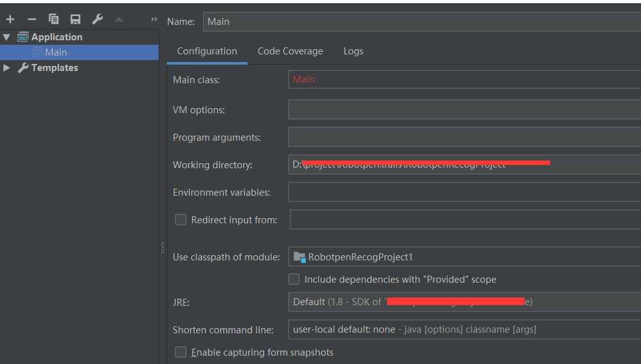Expand the Templates tree node
641x364 pixels.
[7, 68]
